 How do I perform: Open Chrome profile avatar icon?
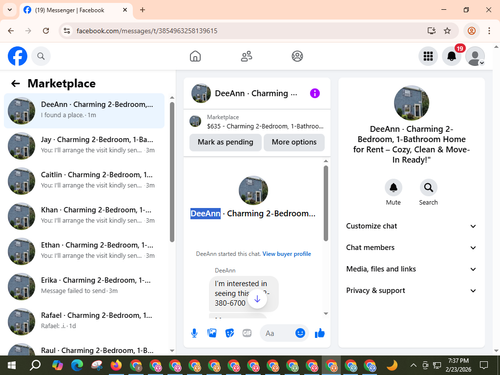[471, 31]
